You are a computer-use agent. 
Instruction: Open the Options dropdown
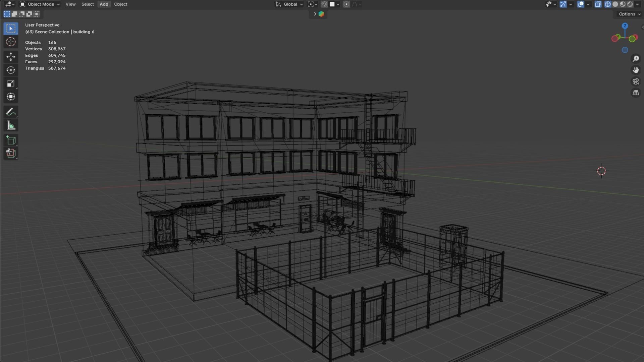point(629,14)
